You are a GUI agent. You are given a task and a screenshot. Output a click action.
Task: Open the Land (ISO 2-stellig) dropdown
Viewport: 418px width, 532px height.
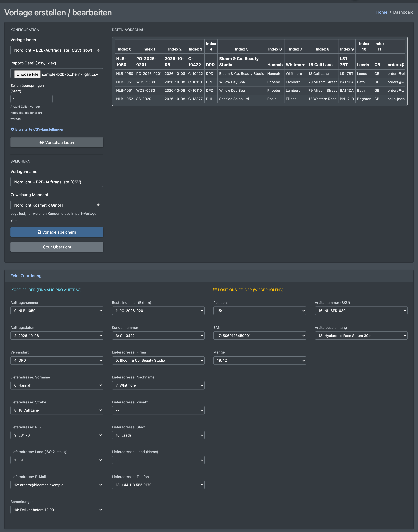(57, 460)
